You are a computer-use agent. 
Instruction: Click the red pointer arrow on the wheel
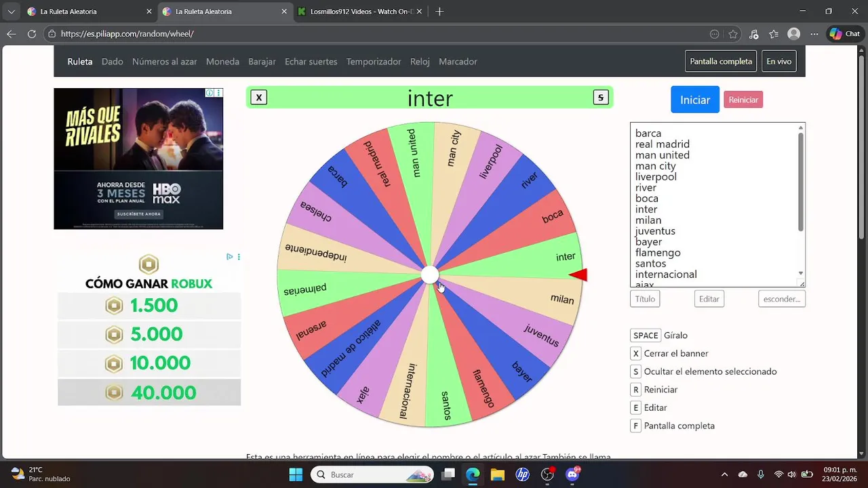(x=578, y=274)
